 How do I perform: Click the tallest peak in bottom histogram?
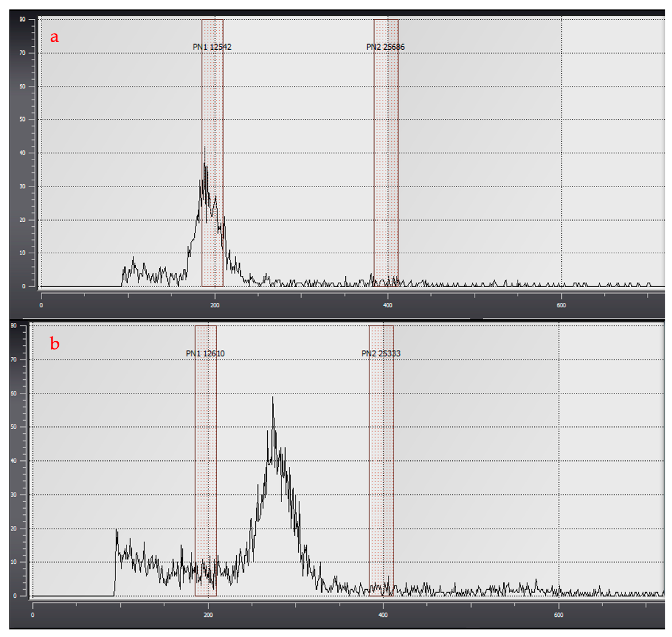pos(272,398)
